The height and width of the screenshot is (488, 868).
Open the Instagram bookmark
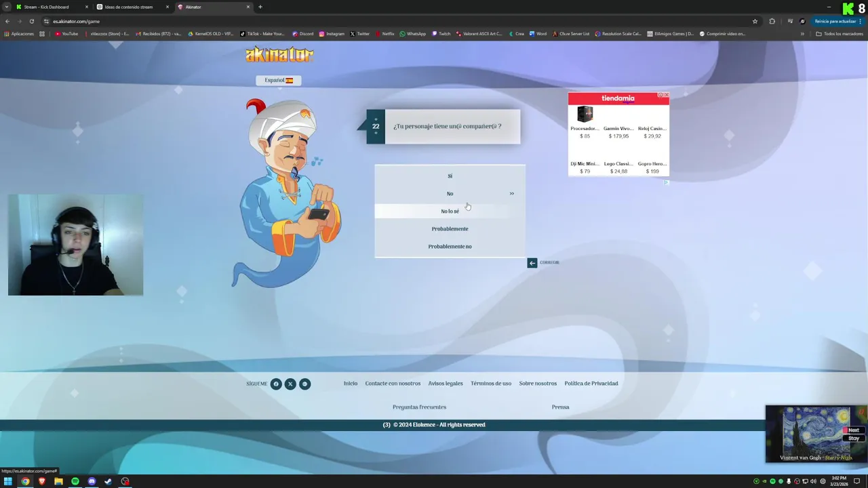tap(332, 34)
